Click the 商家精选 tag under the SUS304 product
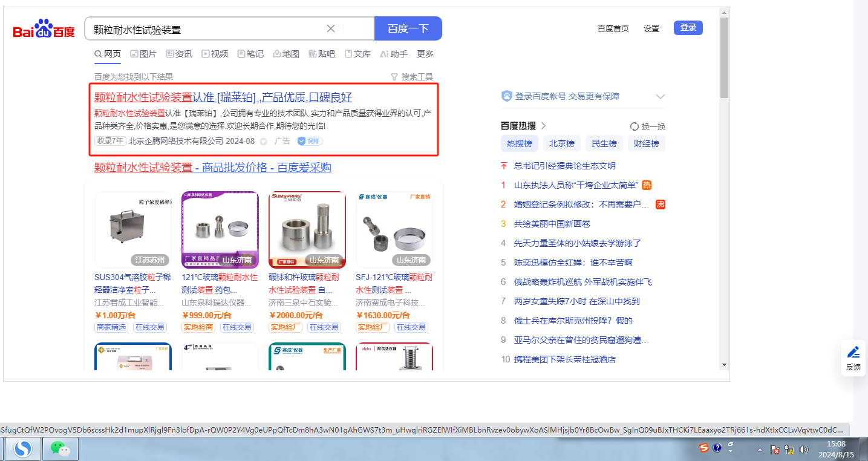The height and width of the screenshot is (461, 868). pos(112,327)
